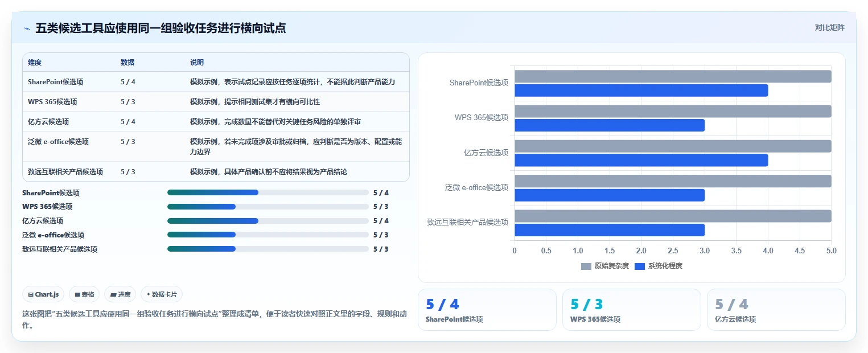The height and width of the screenshot is (353, 868).
Task: Click the description 模拟示例，具体产品确认前不应将结果视为产品结论
Action: point(269,171)
